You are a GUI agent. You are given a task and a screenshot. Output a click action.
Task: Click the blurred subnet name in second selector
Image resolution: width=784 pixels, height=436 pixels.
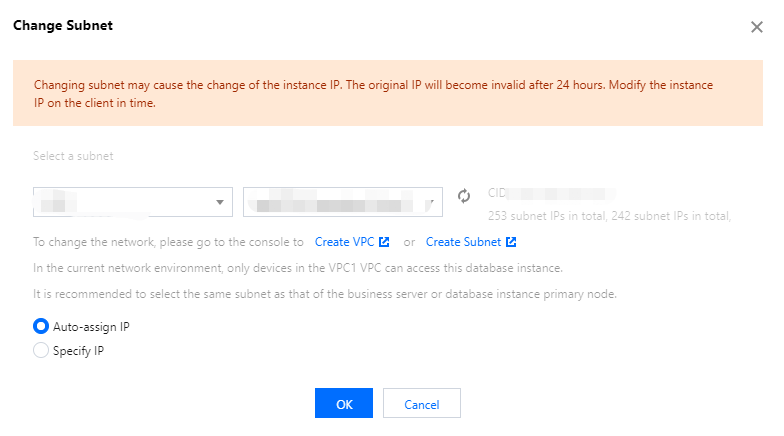330,204
